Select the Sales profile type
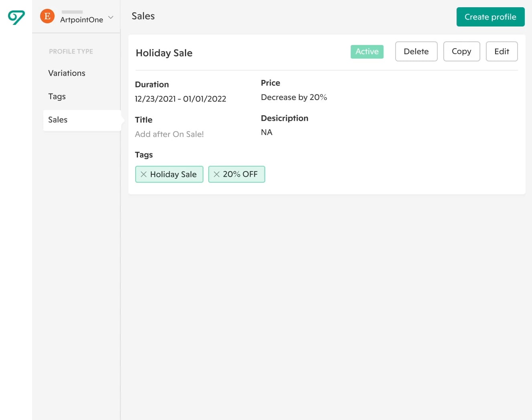 point(82,120)
